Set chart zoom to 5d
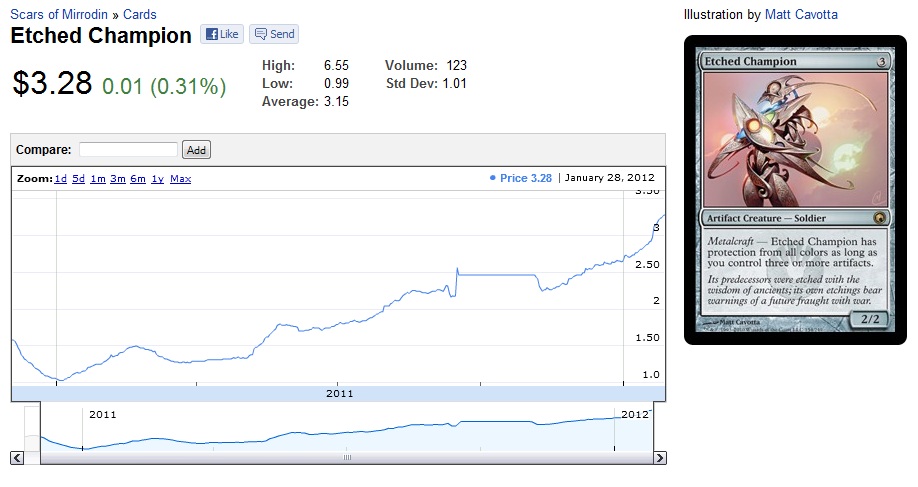Image resolution: width=918 pixels, height=487 pixels. point(79,179)
